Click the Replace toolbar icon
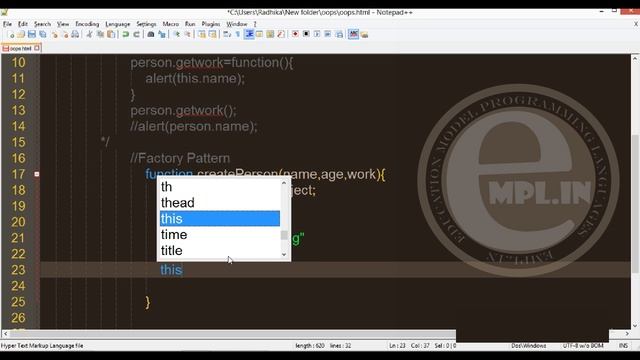Image resolution: width=640 pixels, height=360 pixels. coord(162,35)
